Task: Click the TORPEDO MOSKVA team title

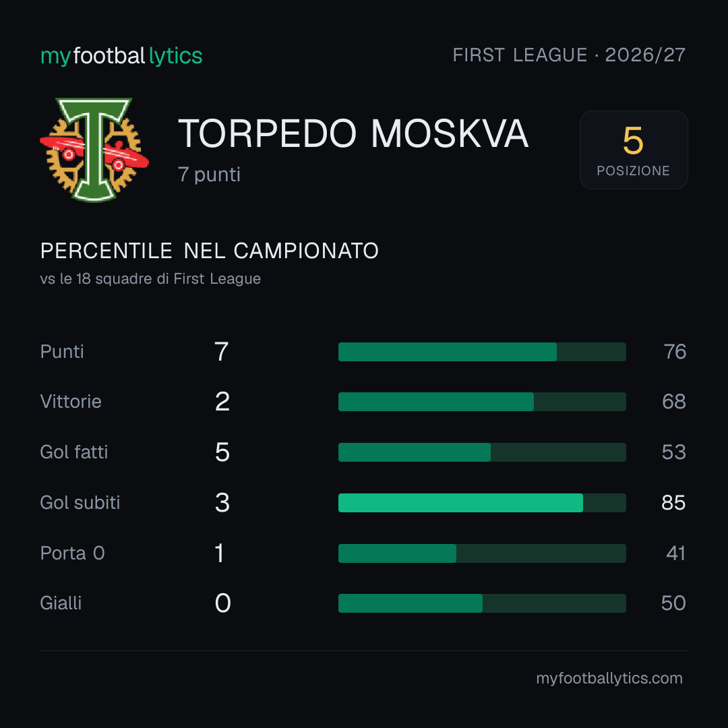Action: tap(353, 133)
